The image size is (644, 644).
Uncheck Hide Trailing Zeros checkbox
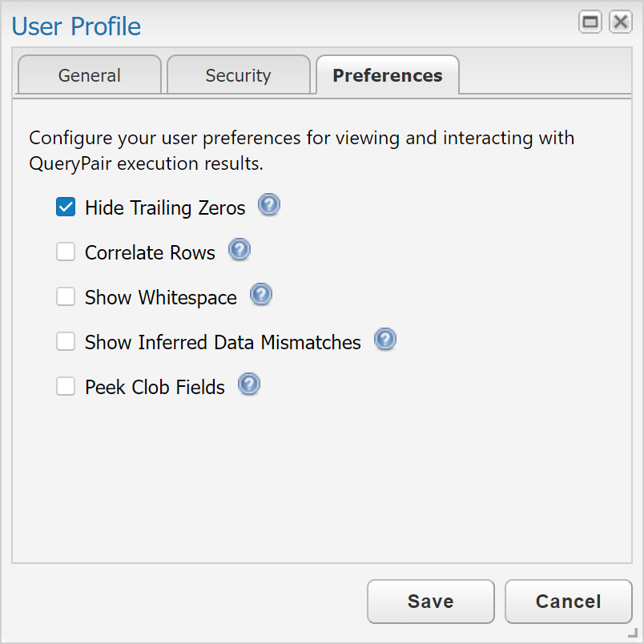pyautogui.click(x=66, y=207)
